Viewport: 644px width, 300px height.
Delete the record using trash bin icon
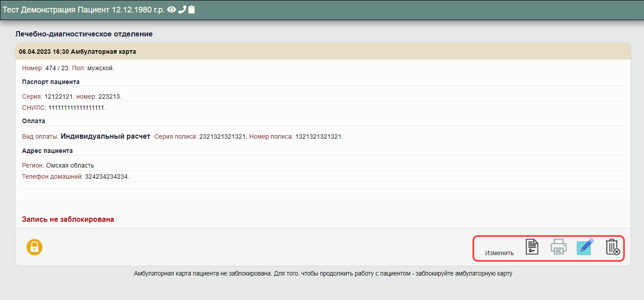pos(612,247)
